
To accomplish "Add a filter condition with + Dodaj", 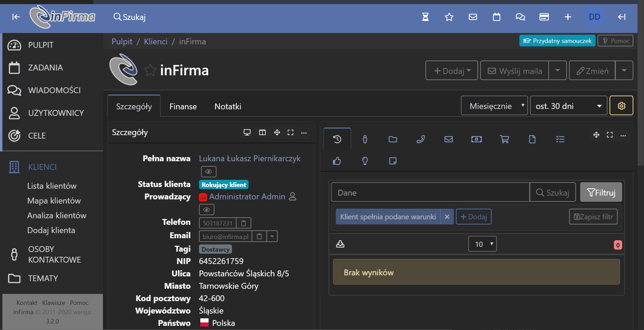I will 474,217.
